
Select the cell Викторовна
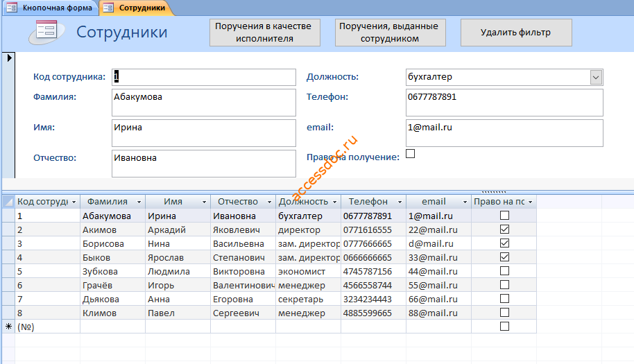coord(243,272)
